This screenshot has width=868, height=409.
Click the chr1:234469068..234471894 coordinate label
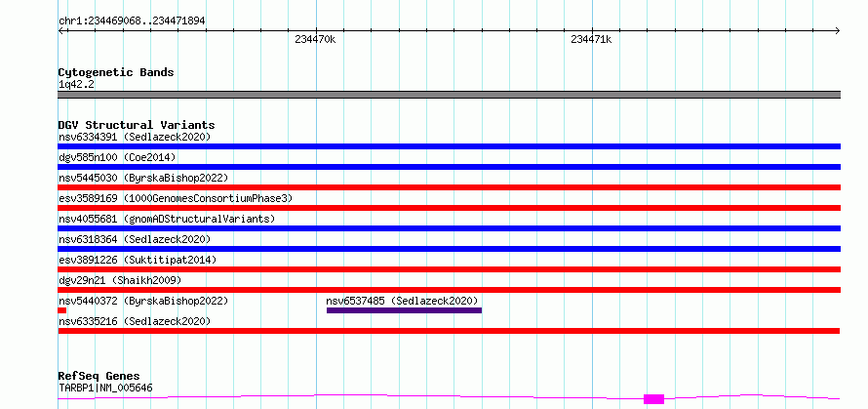pyautogui.click(x=132, y=21)
